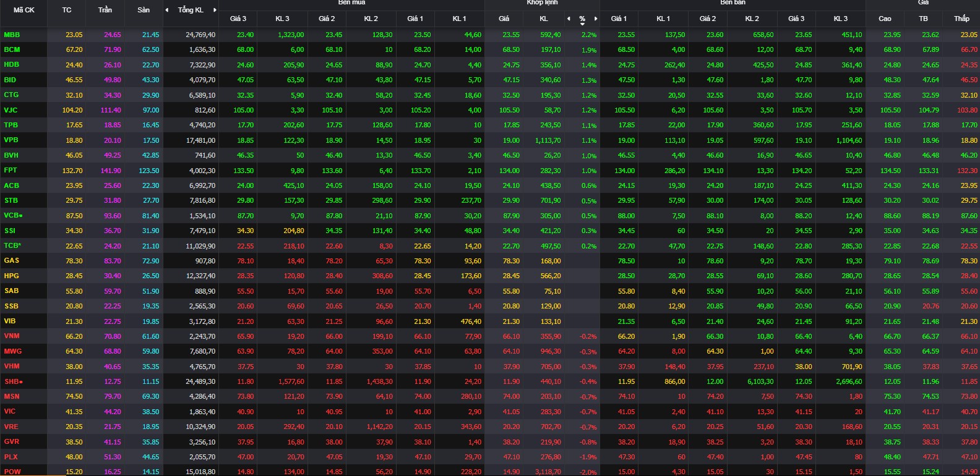Open the MSN stock symbol

click(12, 396)
